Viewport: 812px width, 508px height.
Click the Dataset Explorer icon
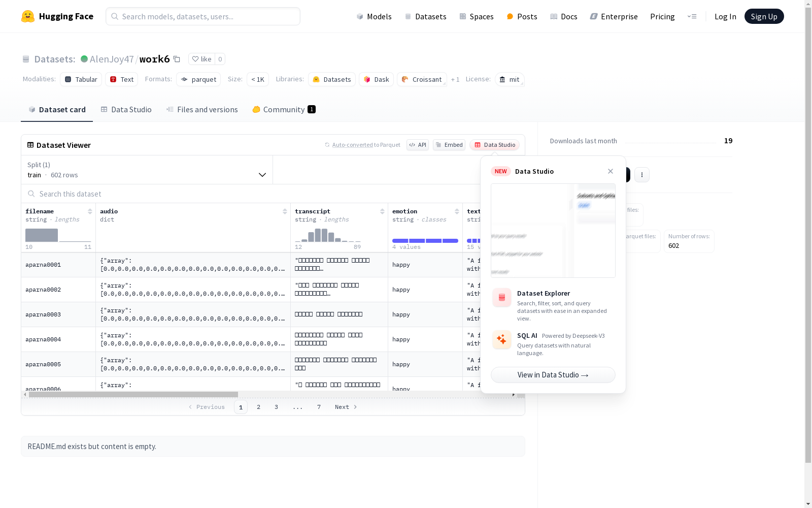tap(502, 298)
